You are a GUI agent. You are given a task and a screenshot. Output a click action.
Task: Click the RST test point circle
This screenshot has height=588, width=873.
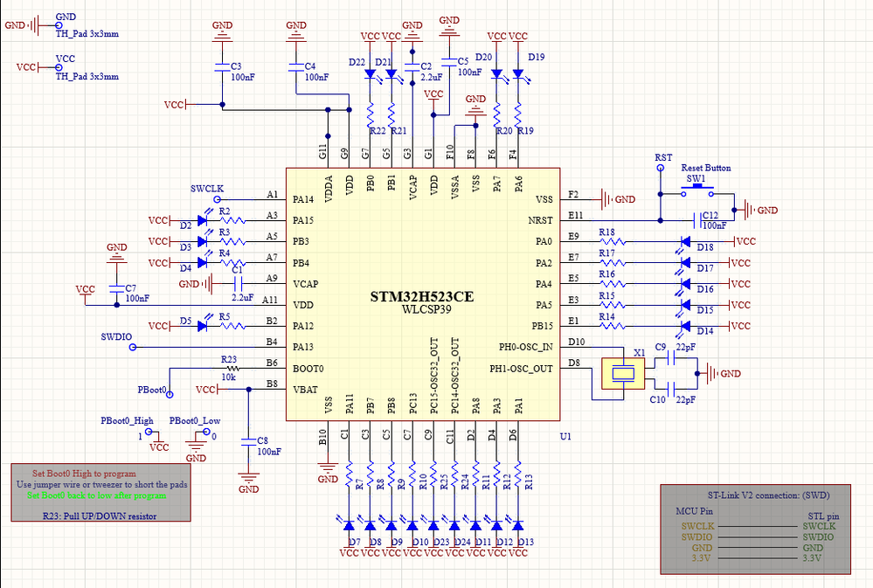(661, 168)
